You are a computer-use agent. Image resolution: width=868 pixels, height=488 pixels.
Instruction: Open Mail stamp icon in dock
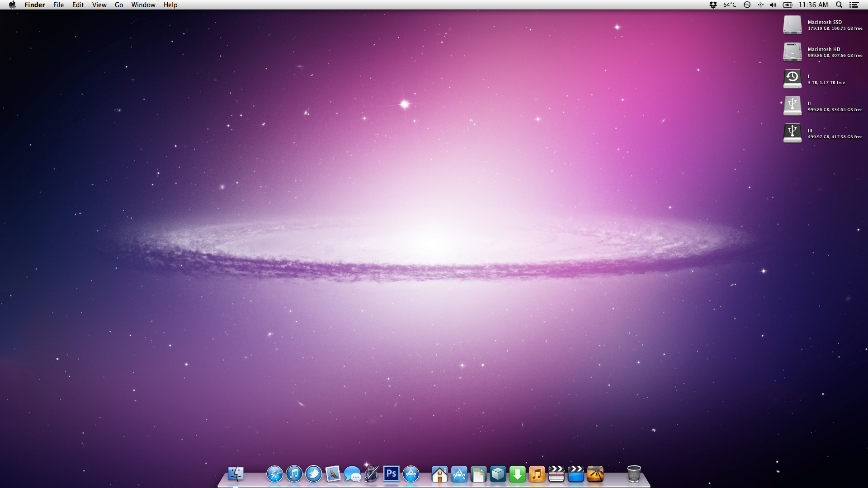[x=333, y=474]
